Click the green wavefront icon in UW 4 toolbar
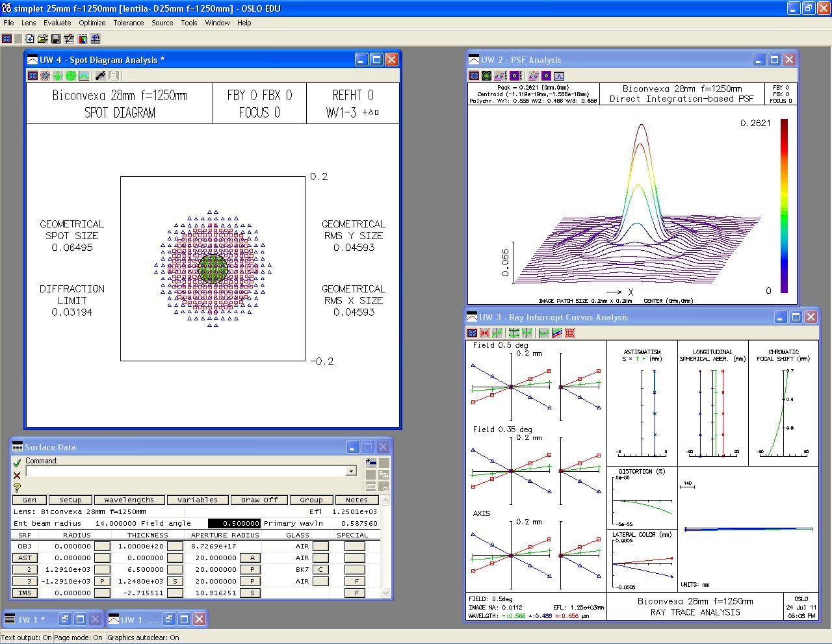This screenshot has width=832, height=644. pyautogui.click(x=58, y=76)
